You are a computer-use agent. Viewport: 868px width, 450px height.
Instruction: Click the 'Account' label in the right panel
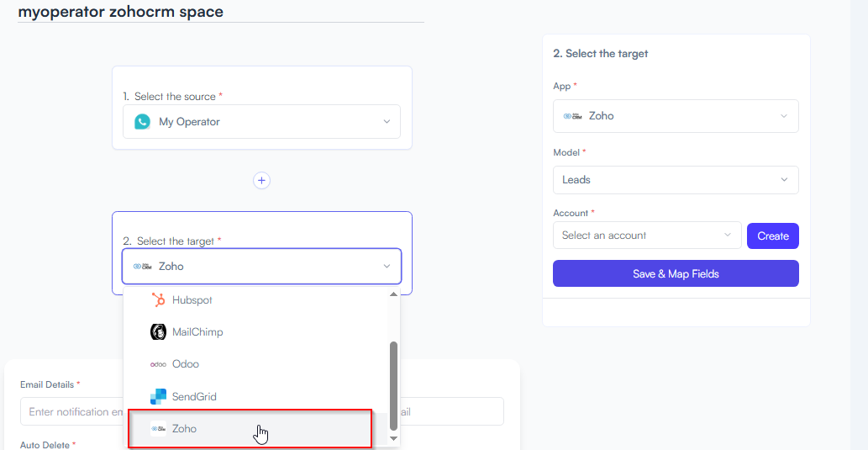click(x=571, y=213)
